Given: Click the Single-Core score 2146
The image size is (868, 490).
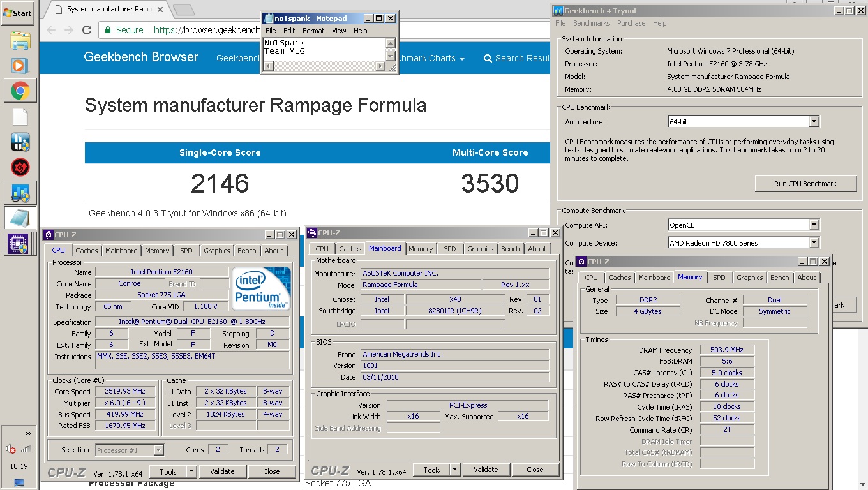Looking at the screenshot, I should [220, 184].
